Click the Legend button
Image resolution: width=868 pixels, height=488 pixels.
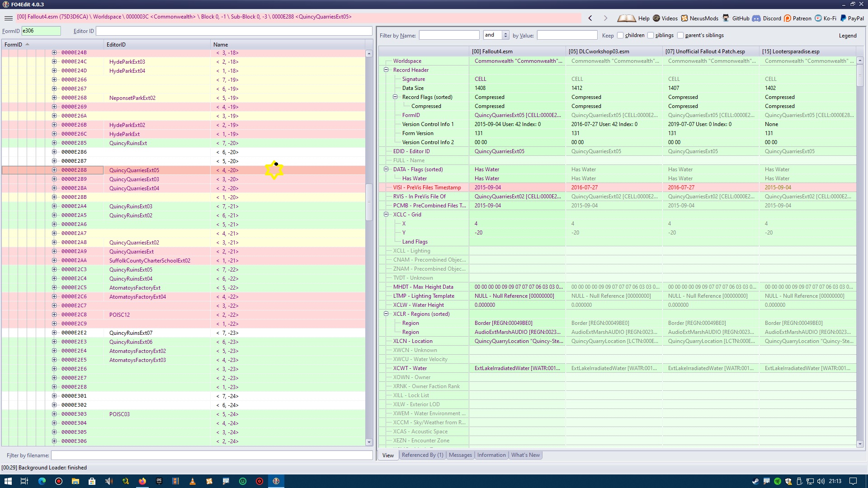(847, 35)
